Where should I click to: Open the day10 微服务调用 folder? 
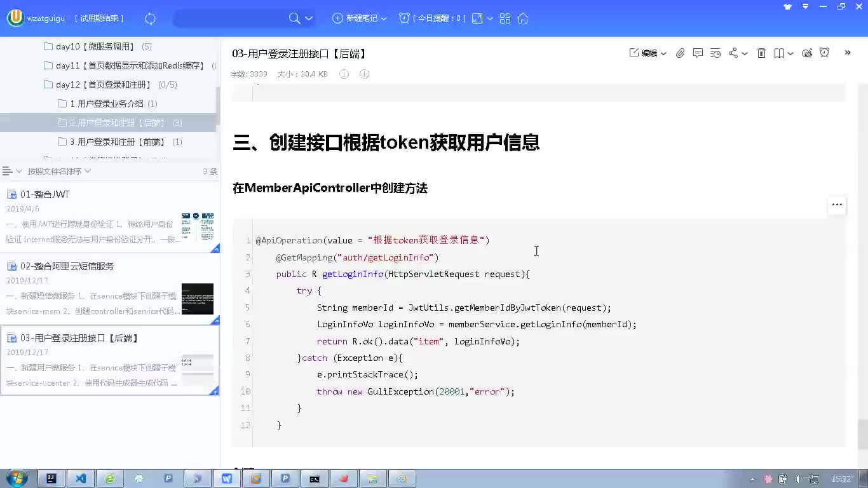97,46
